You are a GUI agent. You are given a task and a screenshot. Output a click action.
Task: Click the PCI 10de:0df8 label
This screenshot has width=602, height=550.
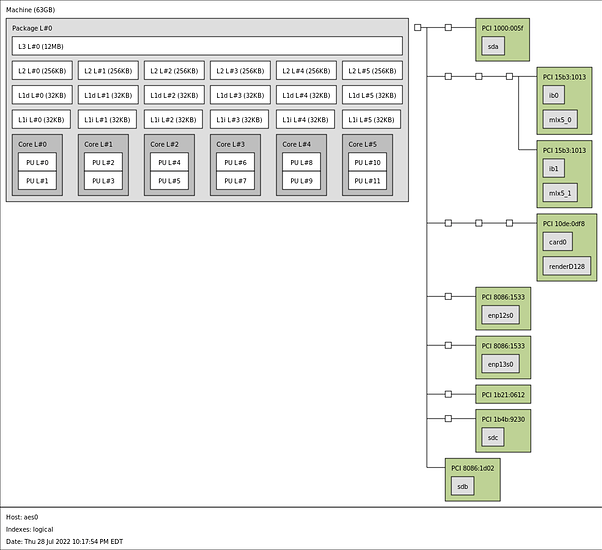pyautogui.click(x=564, y=223)
